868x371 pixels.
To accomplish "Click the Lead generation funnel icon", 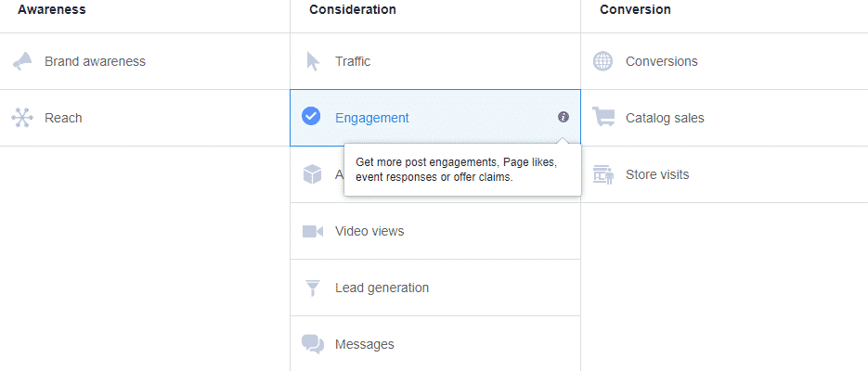I will 313,288.
